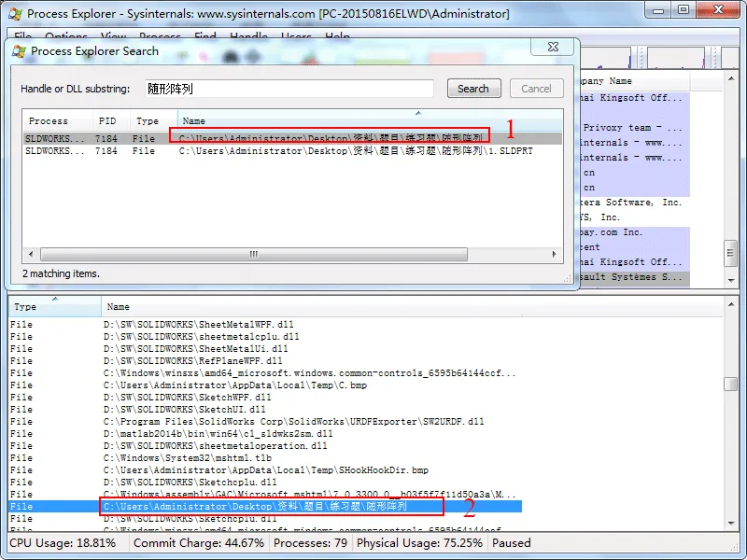The width and height of the screenshot is (747, 560).
Task: Click the '2 matching items.' status text
Action: (61, 273)
